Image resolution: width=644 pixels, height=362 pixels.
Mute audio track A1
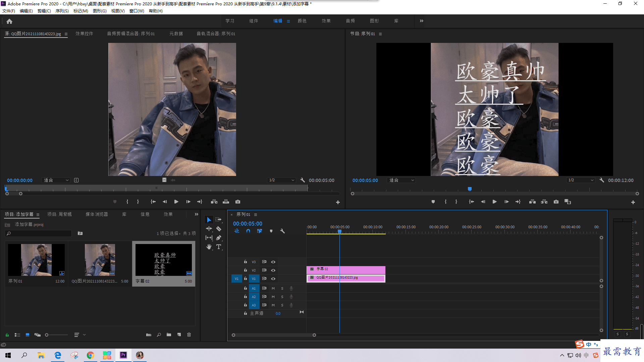(x=273, y=288)
